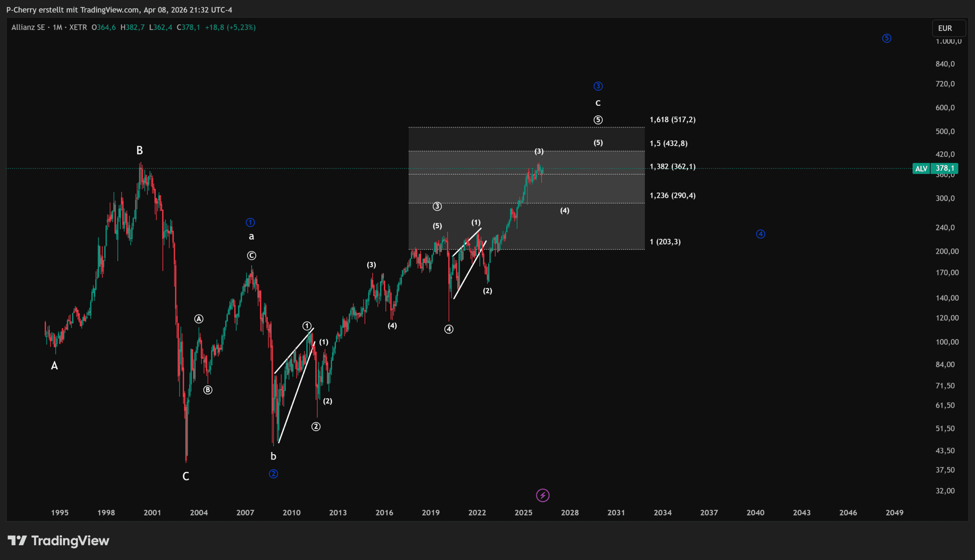Select the large white 'C' low label
975x560 pixels.
[185, 477]
